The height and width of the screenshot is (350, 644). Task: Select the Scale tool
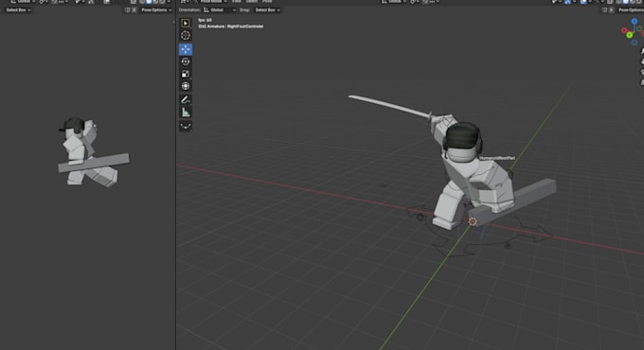(186, 74)
